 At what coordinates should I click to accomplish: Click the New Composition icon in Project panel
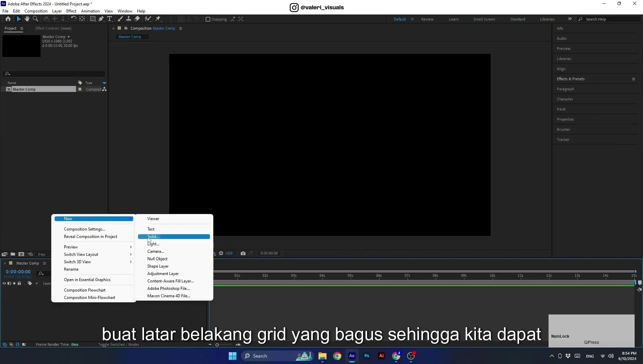[x=21, y=254]
